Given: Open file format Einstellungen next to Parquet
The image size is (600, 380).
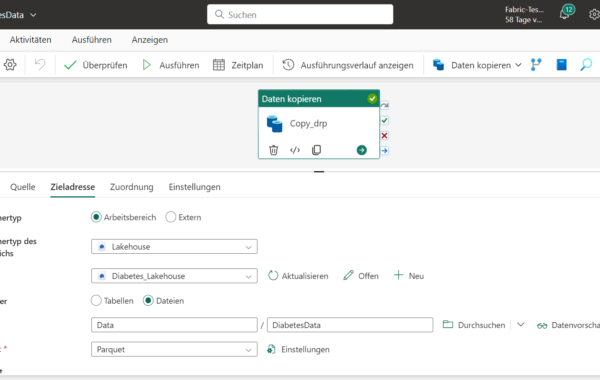Looking at the screenshot, I should pyautogui.click(x=298, y=349).
